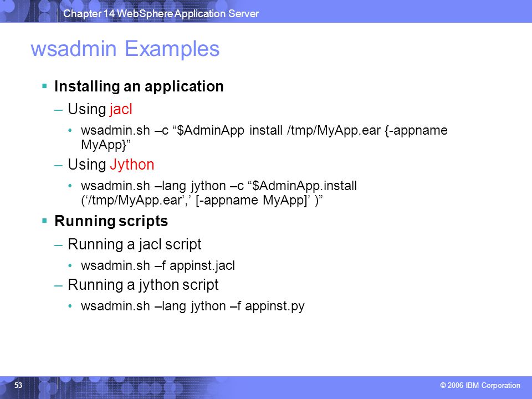Image resolution: width=532 pixels, height=399 pixels.
Task: Click the header 'Chapter 14 WebSphere Application Server'
Action: (x=161, y=13)
